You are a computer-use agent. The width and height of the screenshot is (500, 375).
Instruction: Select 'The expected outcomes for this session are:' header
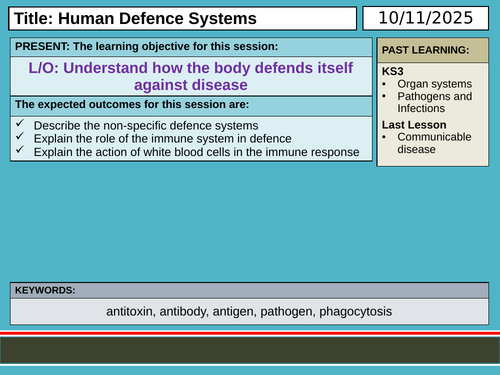[132, 104]
